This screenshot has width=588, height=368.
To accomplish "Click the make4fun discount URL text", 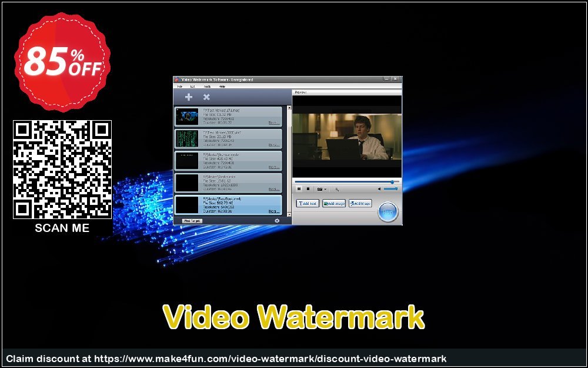I will 270,359.
